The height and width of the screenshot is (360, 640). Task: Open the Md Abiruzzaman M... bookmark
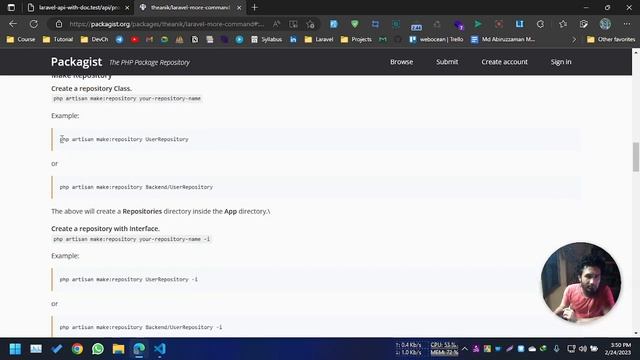tap(502, 39)
